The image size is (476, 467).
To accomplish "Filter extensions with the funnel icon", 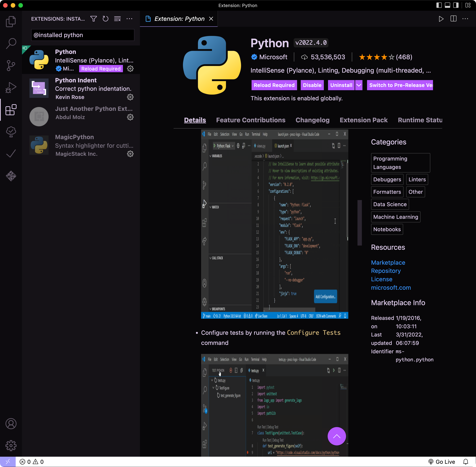I will tap(93, 19).
